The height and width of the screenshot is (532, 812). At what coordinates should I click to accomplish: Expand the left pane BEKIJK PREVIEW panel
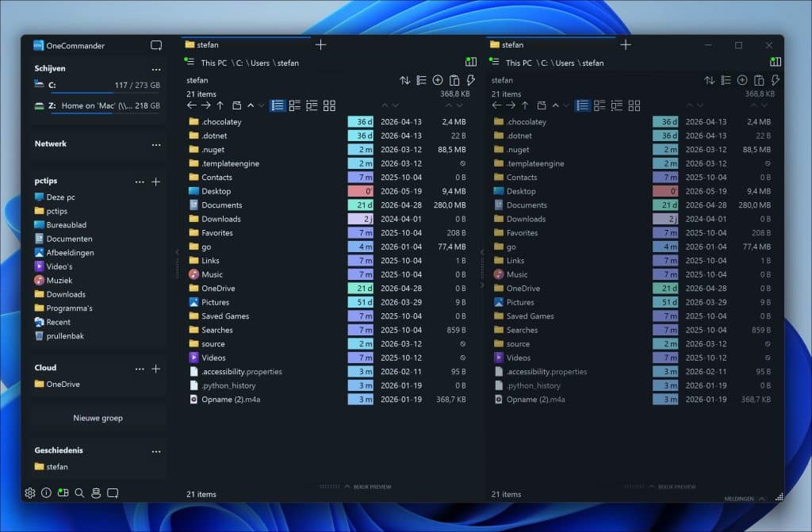click(x=368, y=487)
